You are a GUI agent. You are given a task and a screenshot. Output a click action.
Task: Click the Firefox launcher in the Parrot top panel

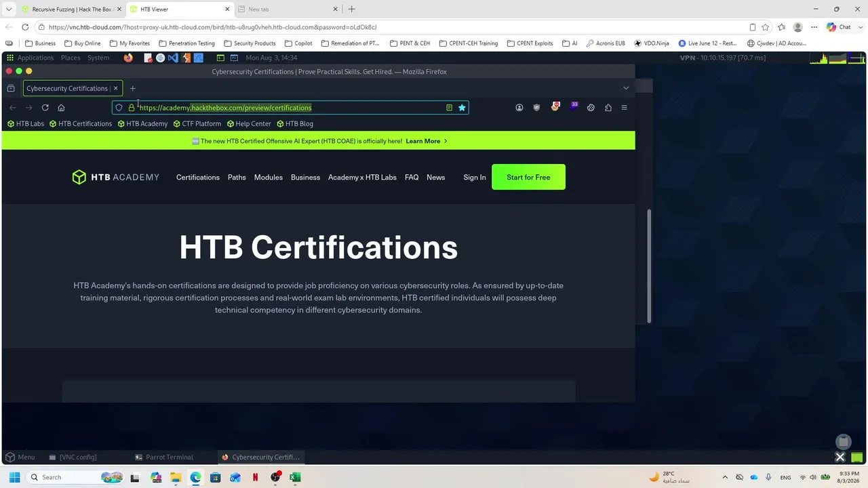click(128, 58)
